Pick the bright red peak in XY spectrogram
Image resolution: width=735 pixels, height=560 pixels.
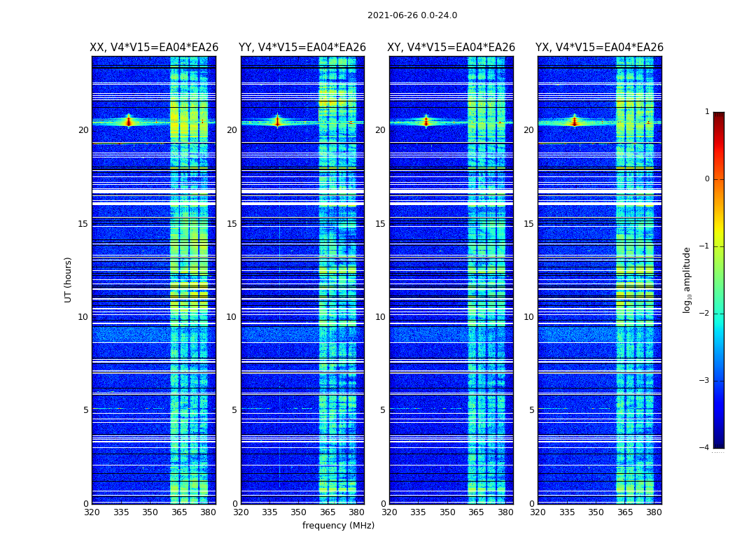[x=426, y=122]
